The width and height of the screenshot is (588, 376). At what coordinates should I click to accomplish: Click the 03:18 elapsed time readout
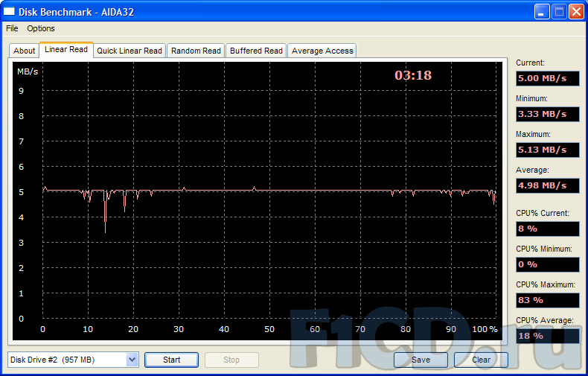click(413, 75)
